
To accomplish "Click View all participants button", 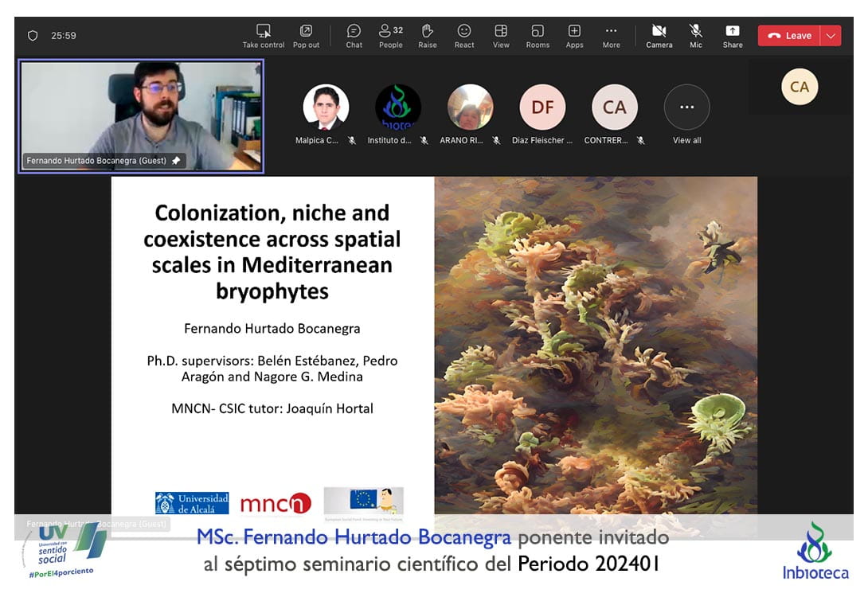I will (686, 107).
